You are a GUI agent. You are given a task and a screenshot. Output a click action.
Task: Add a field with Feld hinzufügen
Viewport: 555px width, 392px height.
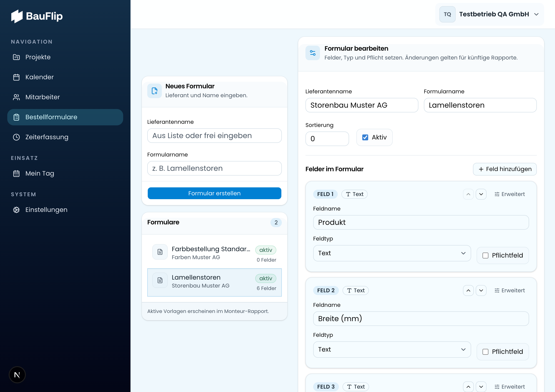point(505,169)
